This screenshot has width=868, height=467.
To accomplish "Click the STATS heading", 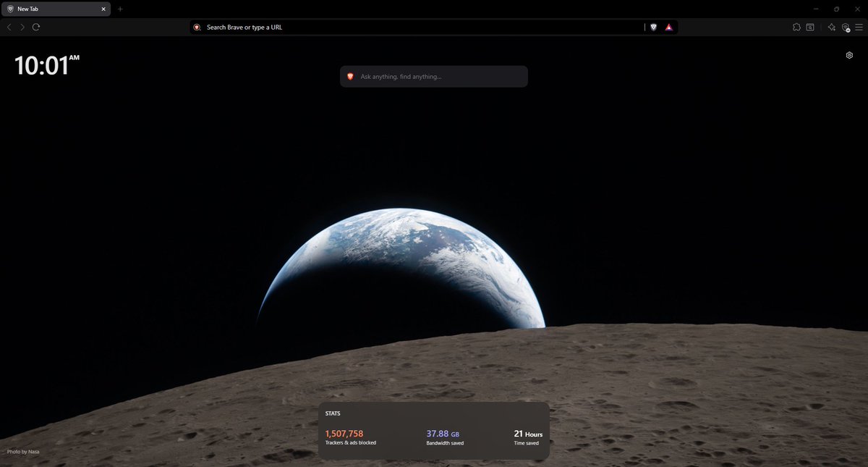I will click(333, 413).
